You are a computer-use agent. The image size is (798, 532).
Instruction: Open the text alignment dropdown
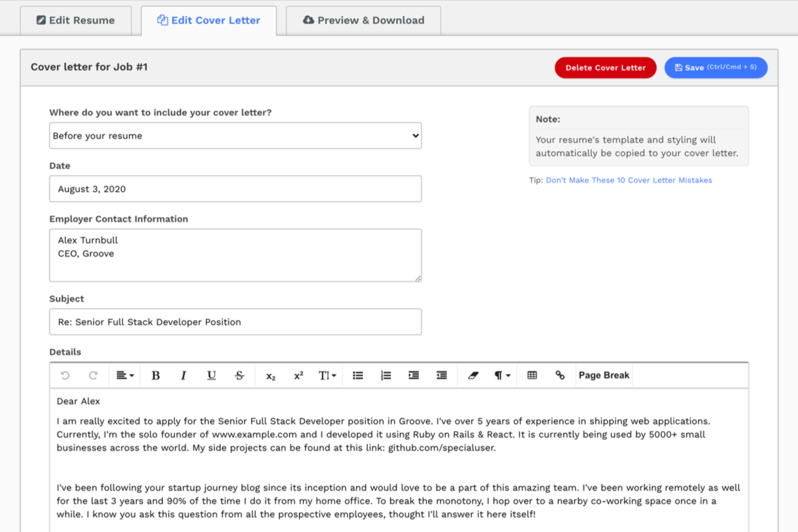pyautogui.click(x=125, y=376)
